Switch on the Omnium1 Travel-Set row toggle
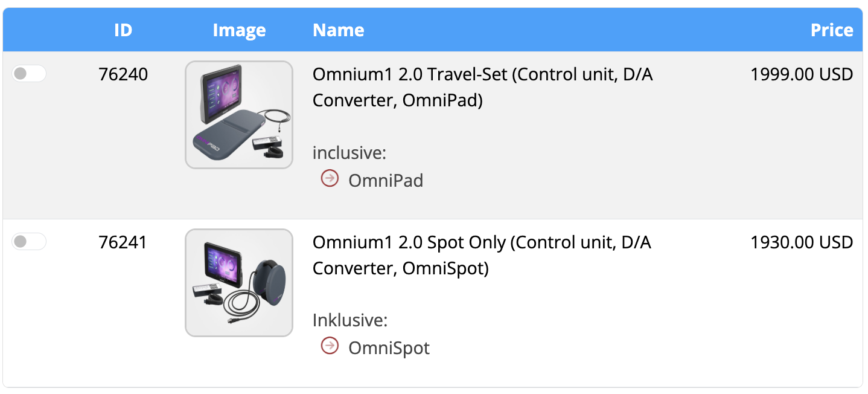The height and width of the screenshot is (394, 868). click(29, 73)
